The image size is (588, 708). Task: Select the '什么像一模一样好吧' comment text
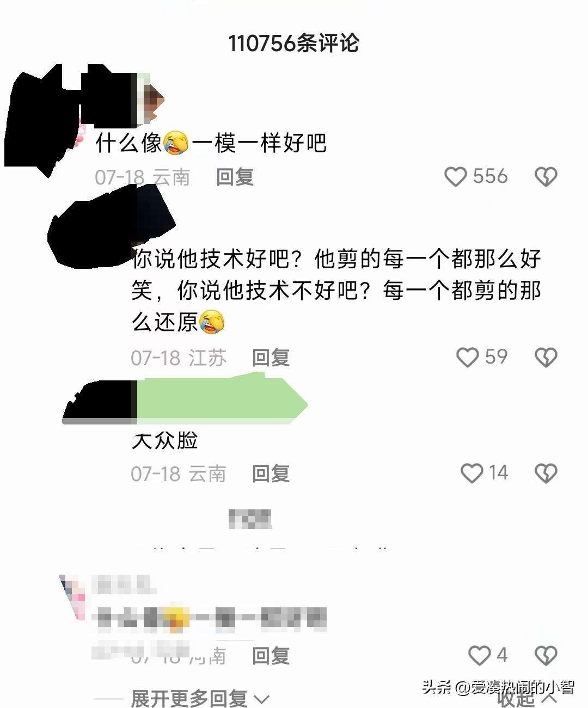[211, 143]
